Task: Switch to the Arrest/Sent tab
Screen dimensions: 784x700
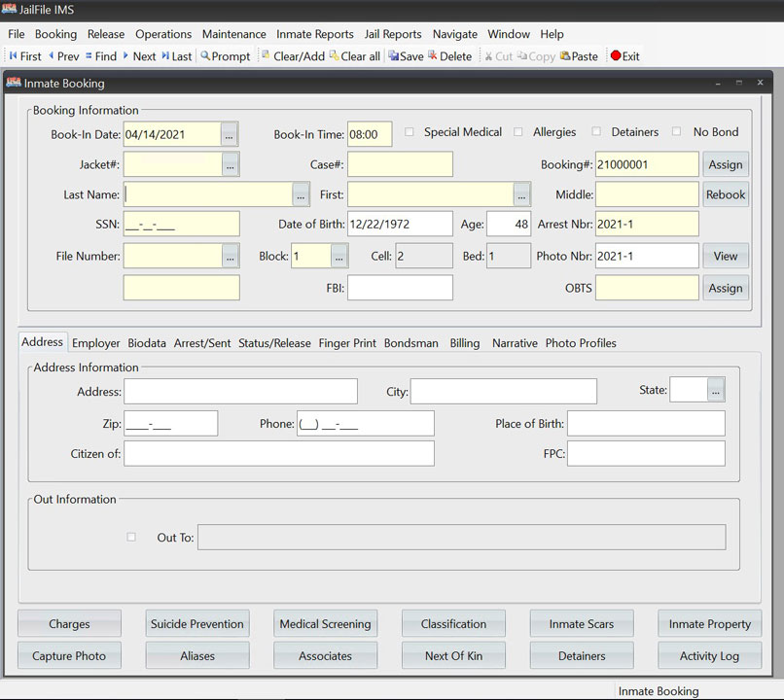Action: point(202,343)
